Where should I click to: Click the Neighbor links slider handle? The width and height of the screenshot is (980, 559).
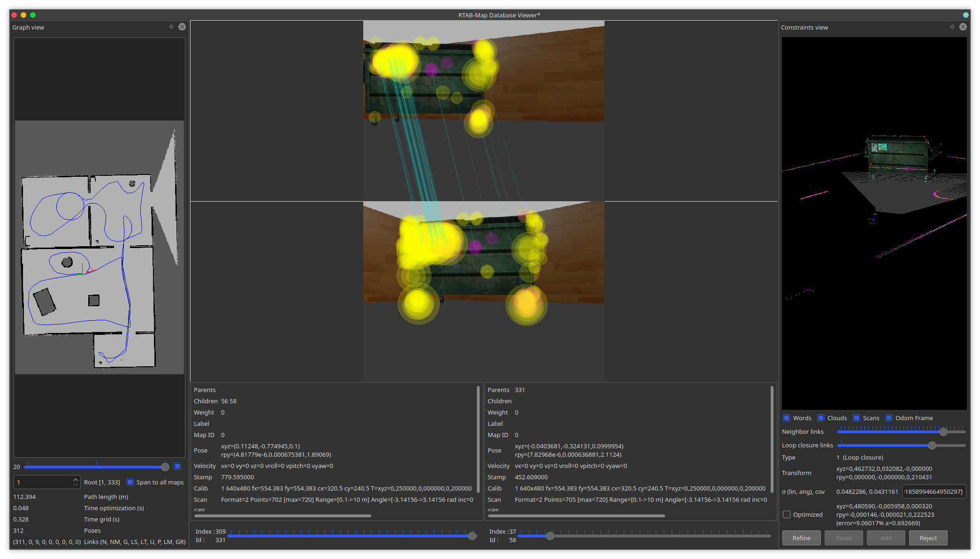(943, 432)
